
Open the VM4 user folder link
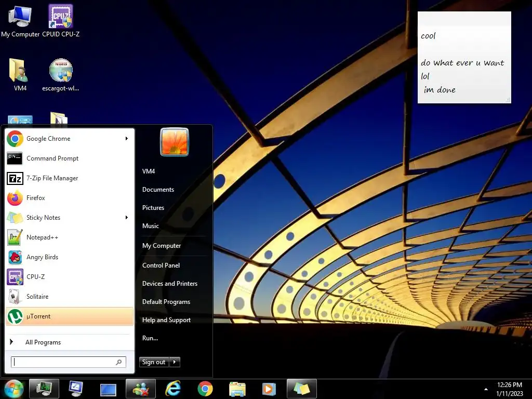(x=149, y=171)
